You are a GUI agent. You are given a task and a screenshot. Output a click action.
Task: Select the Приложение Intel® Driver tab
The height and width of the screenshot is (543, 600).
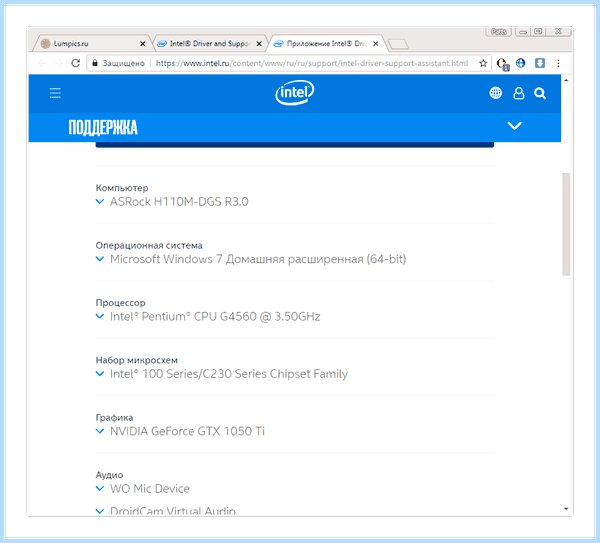point(326,44)
